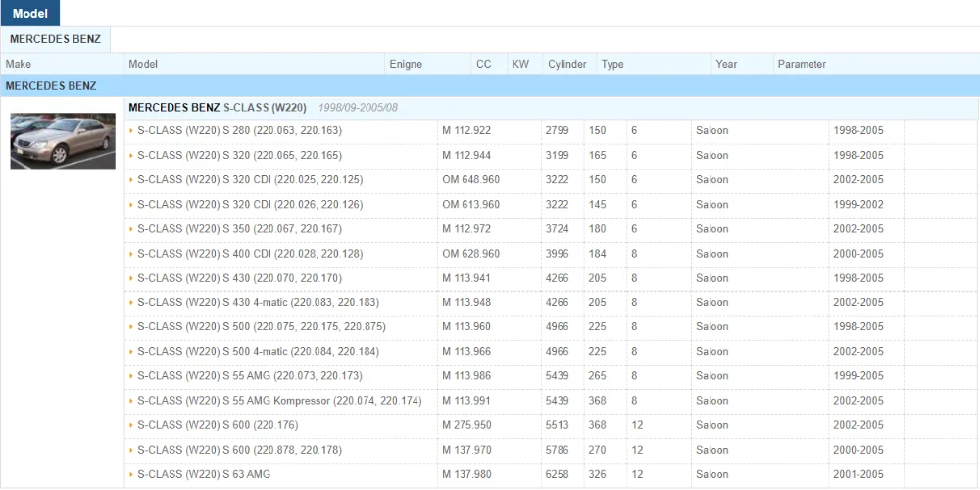
Task: Click the Model column header
Action: pyautogui.click(x=143, y=64)
